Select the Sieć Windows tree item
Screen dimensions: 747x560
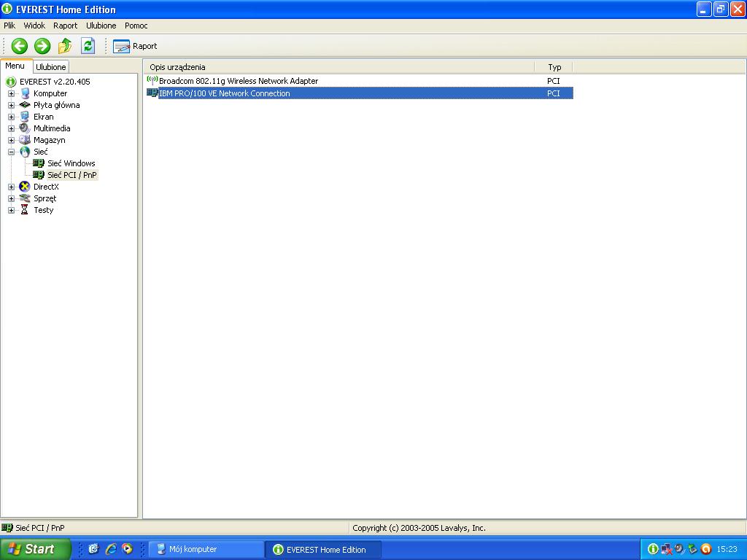point(71,164)
